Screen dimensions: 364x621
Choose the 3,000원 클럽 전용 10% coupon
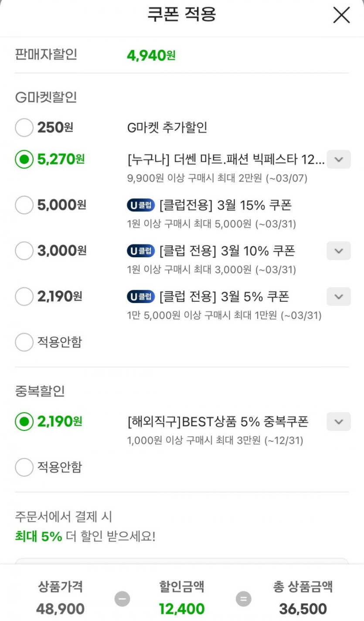24,251
